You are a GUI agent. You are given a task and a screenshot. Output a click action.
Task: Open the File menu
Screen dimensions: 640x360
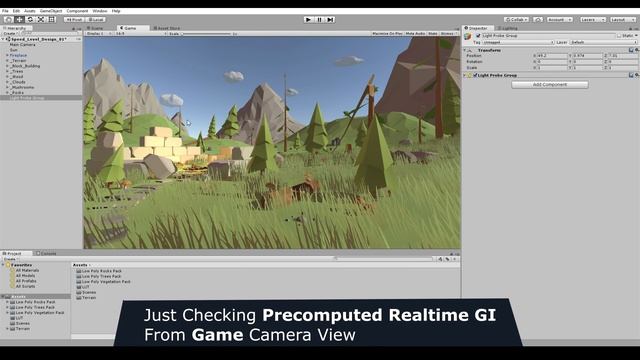pos(5,11)
